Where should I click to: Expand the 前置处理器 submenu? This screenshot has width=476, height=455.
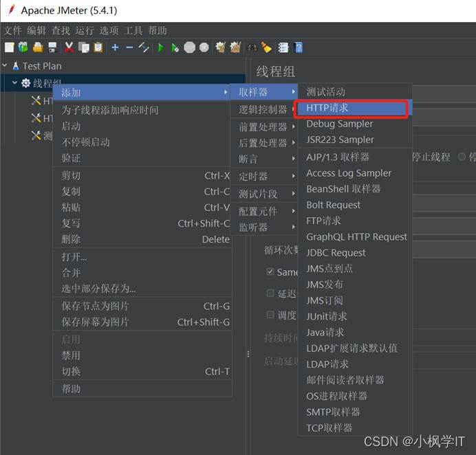point(264,126)
